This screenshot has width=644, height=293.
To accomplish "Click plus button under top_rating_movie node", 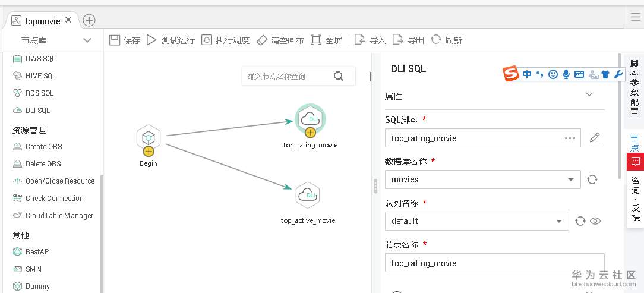I will coord(311,133).
